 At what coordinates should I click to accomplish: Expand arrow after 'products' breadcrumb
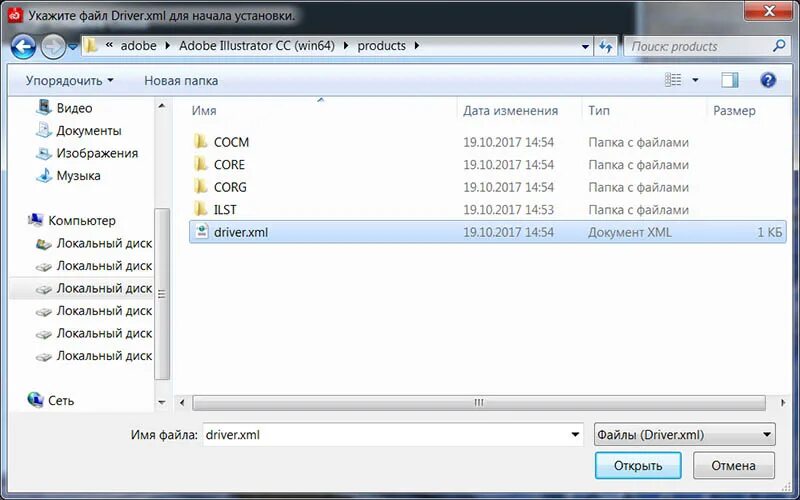pyautogui.click(x=417, y=45)
